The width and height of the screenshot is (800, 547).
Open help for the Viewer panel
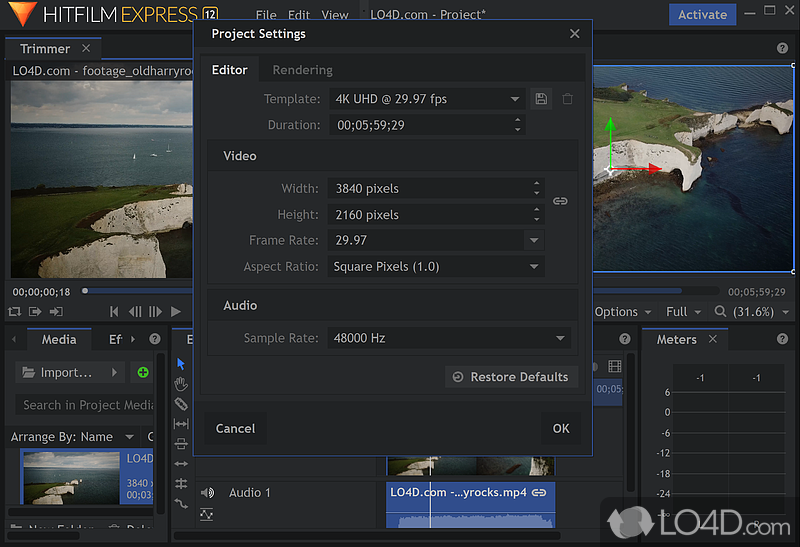[x=782, y=48]
